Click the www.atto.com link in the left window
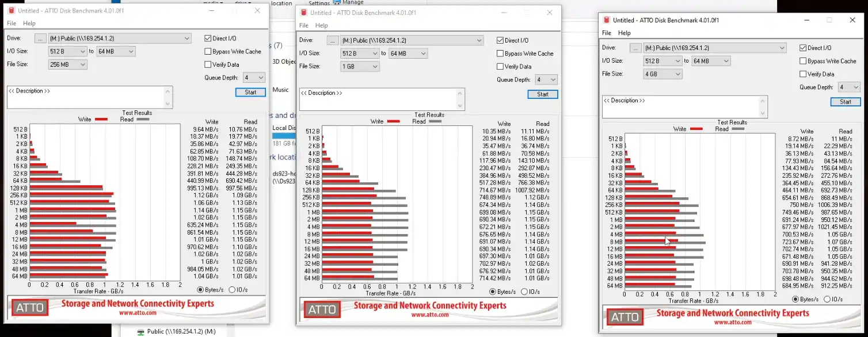Viewport: 868px width, 337px height. tap(138, 313)
